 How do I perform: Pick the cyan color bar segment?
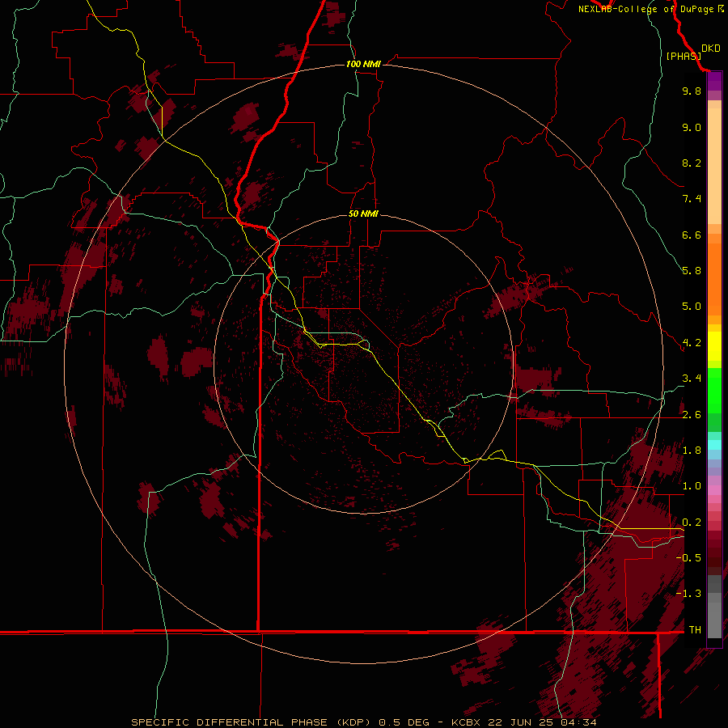(x=714, y=445)
